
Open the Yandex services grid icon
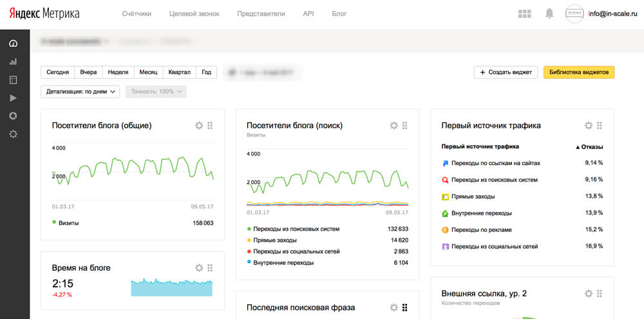(x=525, y=14)
